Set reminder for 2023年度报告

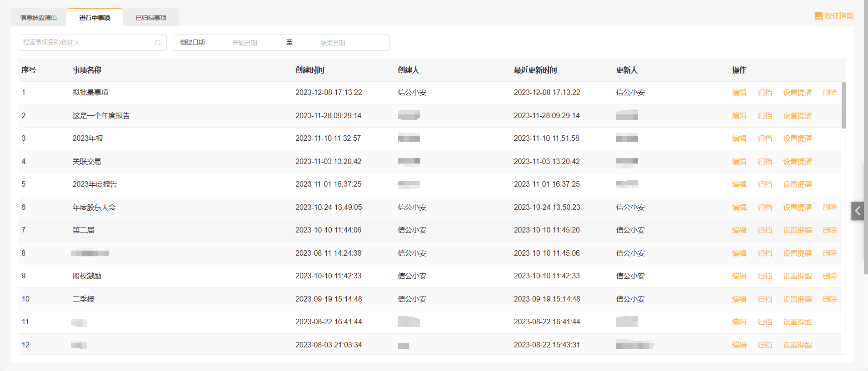pos(797,184)
